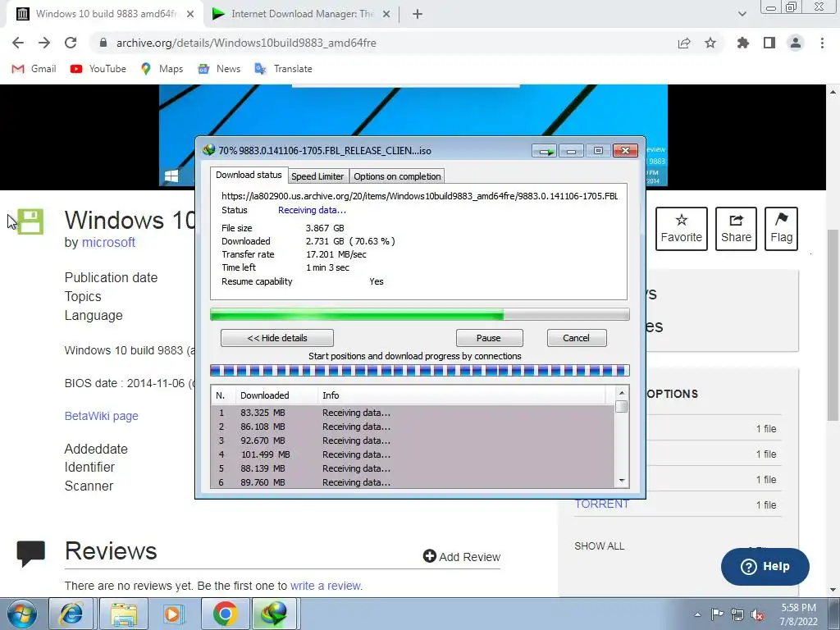Toggle the Chrome side panel icon
Viewport: 840px width, 630px height.
tap(769, 43)
